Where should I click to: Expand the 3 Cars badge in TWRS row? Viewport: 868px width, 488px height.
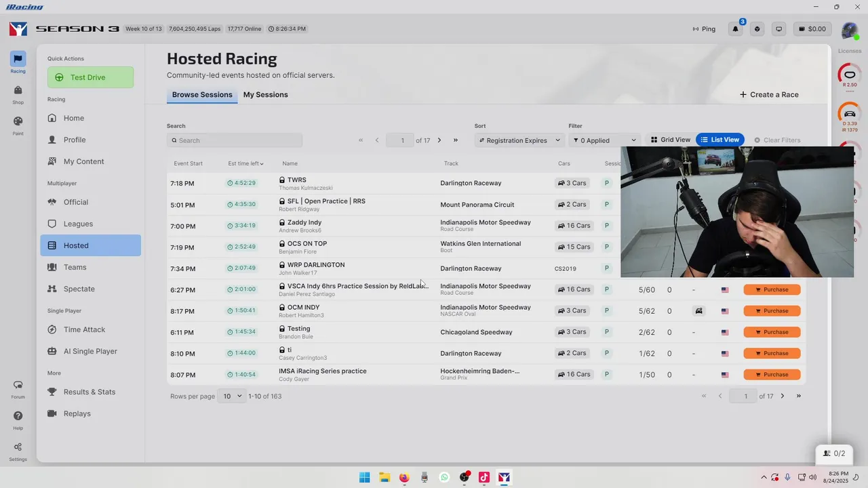click(x=572, y=183)
